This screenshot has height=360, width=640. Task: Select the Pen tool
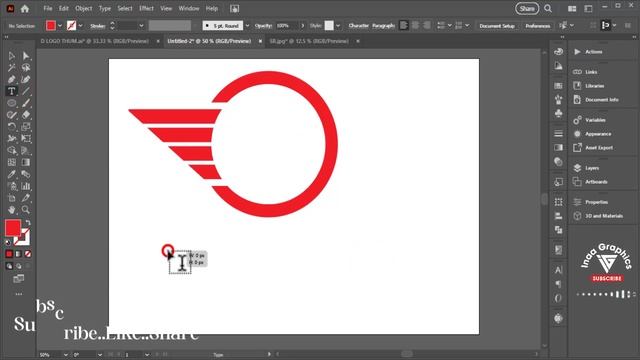11,80
